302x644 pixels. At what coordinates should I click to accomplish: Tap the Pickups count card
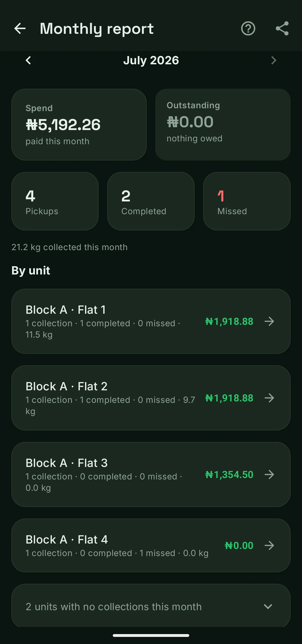(x=55, y=201)
